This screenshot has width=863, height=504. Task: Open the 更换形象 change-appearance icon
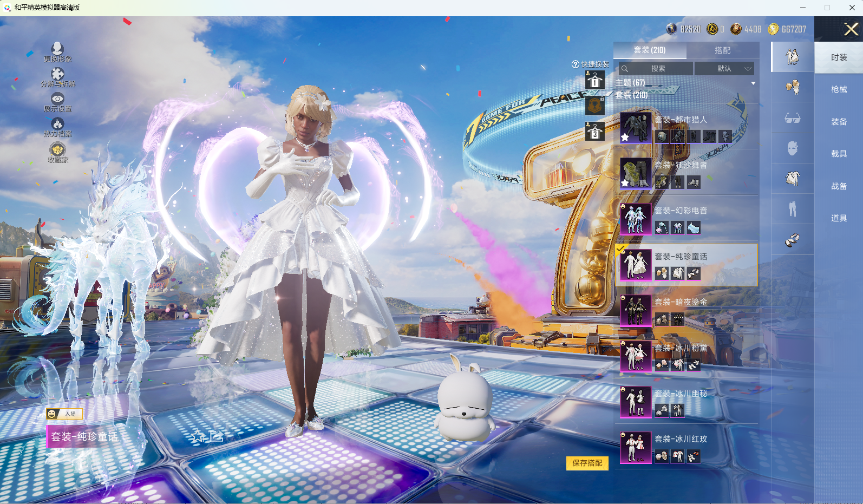point(57,49)
